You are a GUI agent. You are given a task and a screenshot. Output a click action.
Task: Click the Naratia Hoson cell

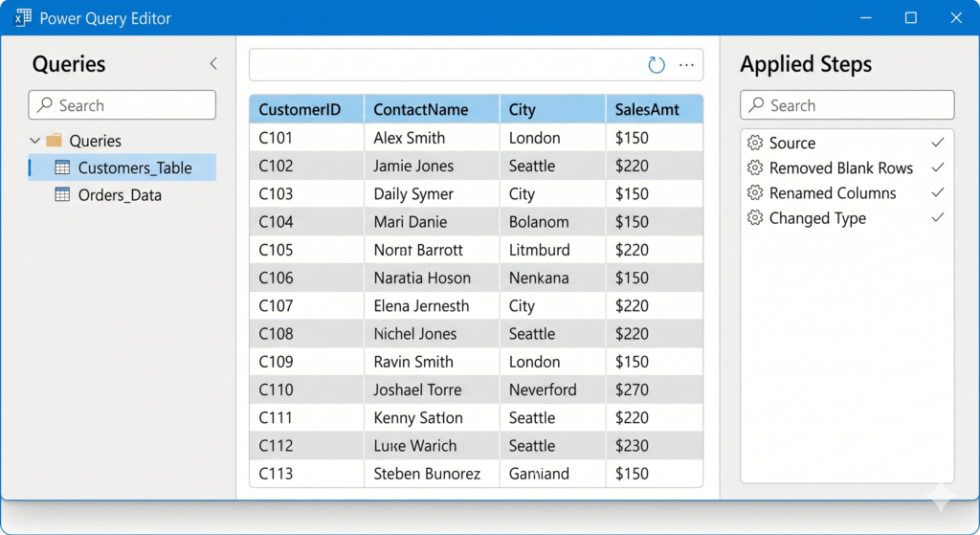(432, 278)
